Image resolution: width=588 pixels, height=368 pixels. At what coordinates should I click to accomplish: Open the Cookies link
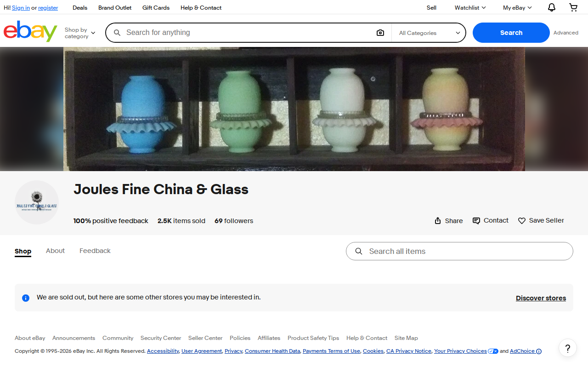tap(373, 351)
